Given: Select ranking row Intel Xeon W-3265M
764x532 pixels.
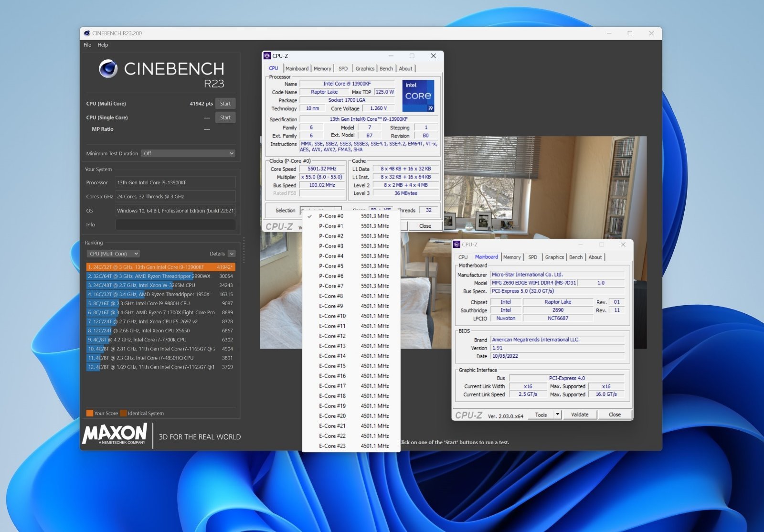Looking at the screenshot, I should (x=160, y=285).
